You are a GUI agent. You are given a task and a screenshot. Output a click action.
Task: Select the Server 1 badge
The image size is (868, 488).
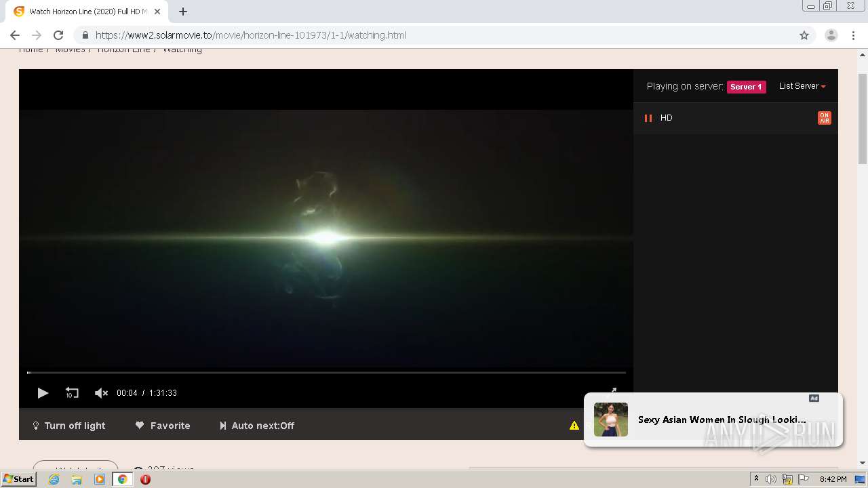click(x=747, y=87)
